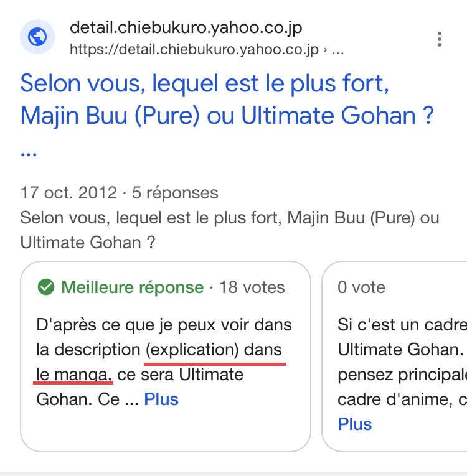Click the underlined word "(explication)"
Screen dimensions: 467x476
pyautogui.click(x=192, y=350)
